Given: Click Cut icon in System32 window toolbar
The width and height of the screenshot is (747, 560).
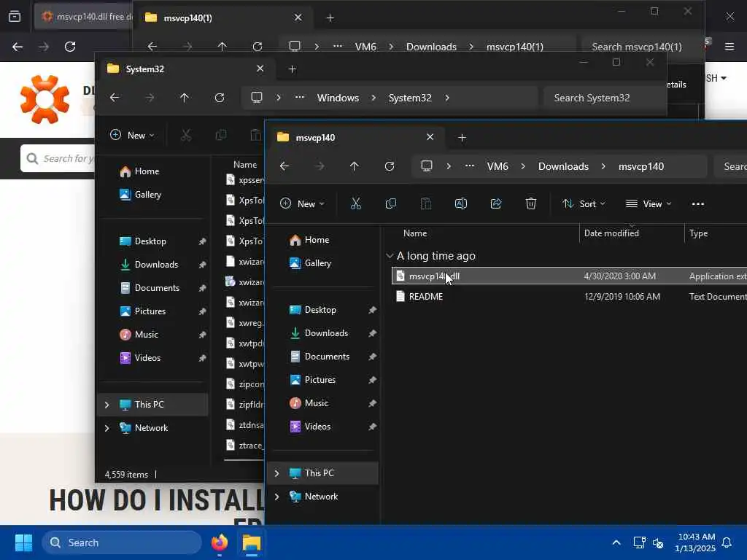Looking at the screenshot, I should pyautogui.click(x=186, y=135).
